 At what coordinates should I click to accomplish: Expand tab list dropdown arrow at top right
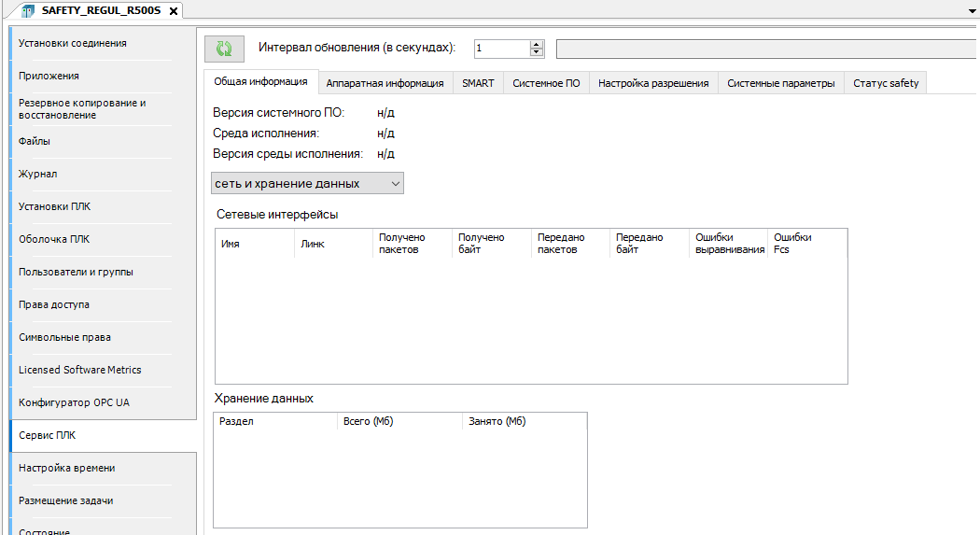(x=973, y=8)
